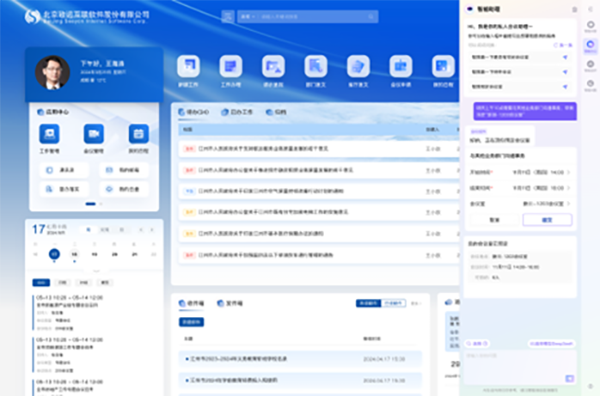Select the highlighted purple assistant icon in right sidebar
This screenshot has height=396, width=600.
(590, 46)
